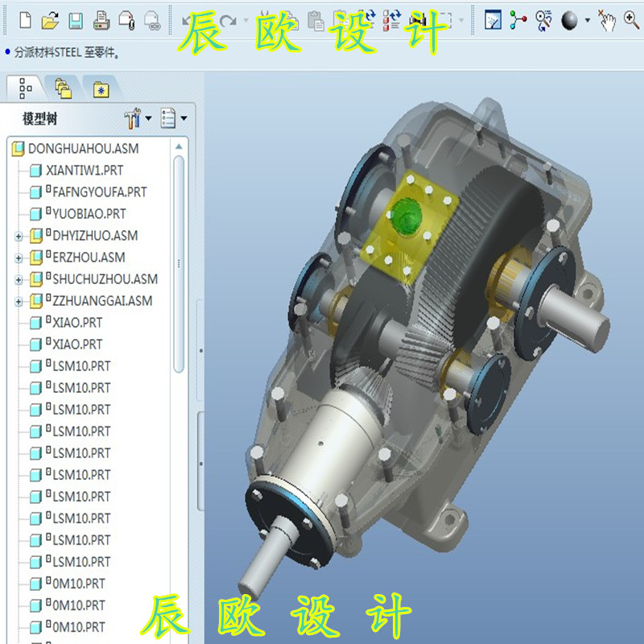Switch to the Favorites navigator tab
Viewport: 644px width, 644px height.
[101, 89]
